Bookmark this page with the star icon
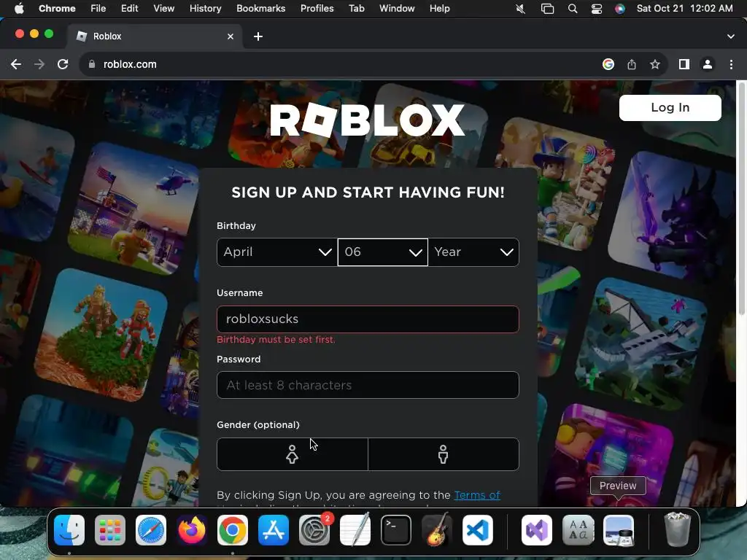The width and height of the screenshot is (747, 560). pyautogui.click(x=655, y=64)
